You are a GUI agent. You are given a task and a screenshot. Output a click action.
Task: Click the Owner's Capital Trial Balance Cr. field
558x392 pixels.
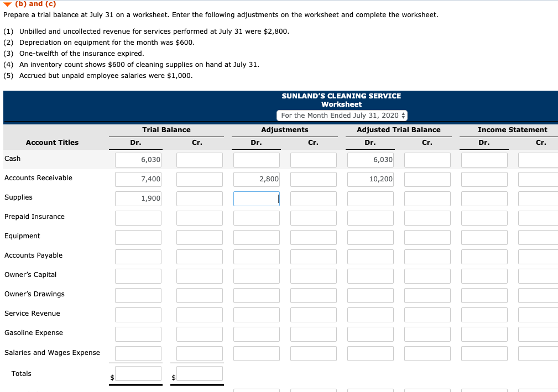click(x=199, y=275)
